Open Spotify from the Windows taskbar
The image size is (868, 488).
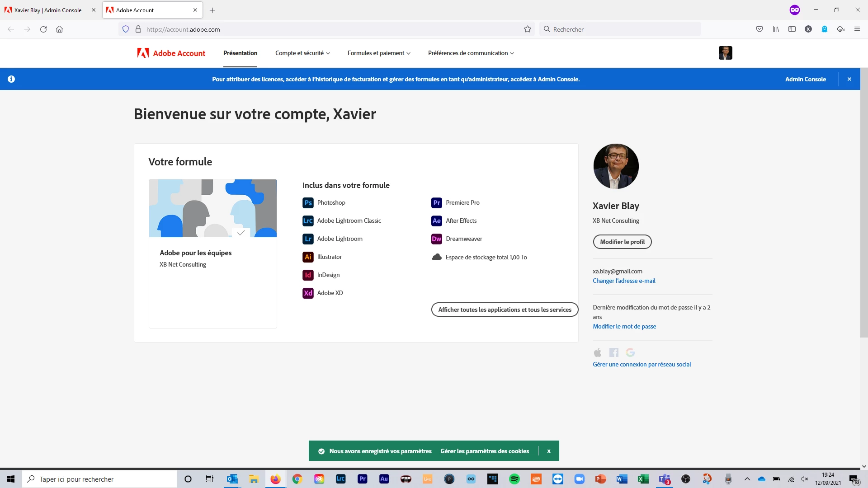(514, 479)
